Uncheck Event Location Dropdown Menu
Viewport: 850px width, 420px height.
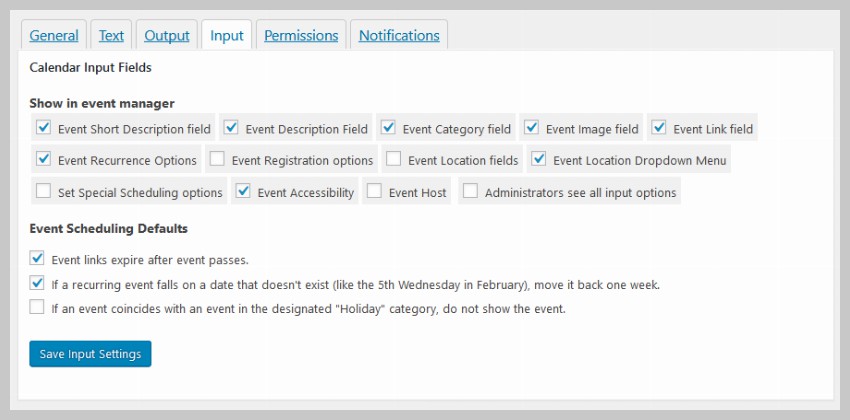(x=539, y=159)
